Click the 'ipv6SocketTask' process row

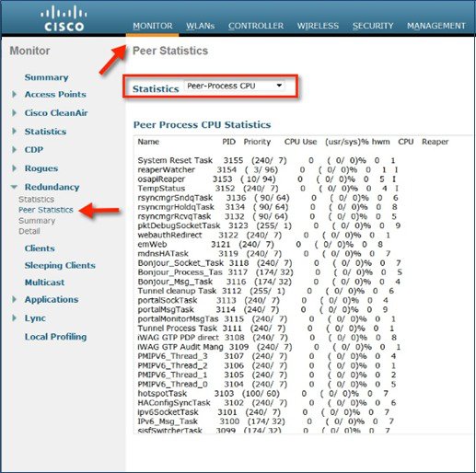pyautogui.click(x=263, y=412)
